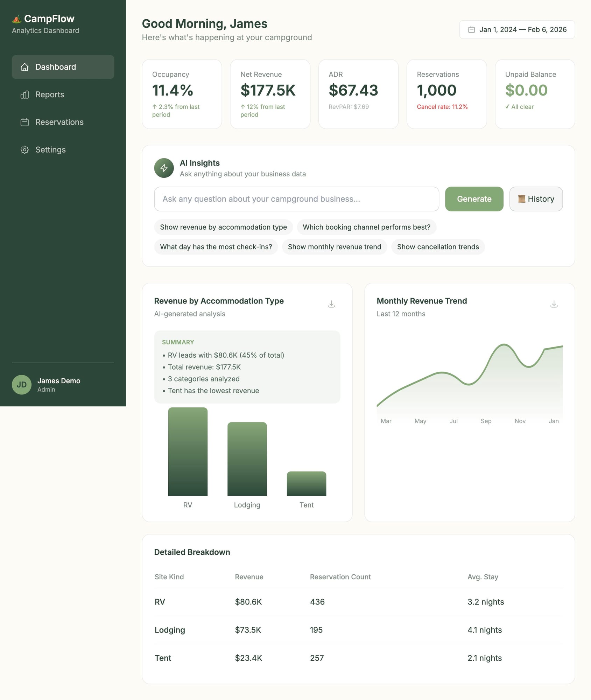Click the Revenue column header
Screen dimensions: 591x700
click(x=249, y=577)
